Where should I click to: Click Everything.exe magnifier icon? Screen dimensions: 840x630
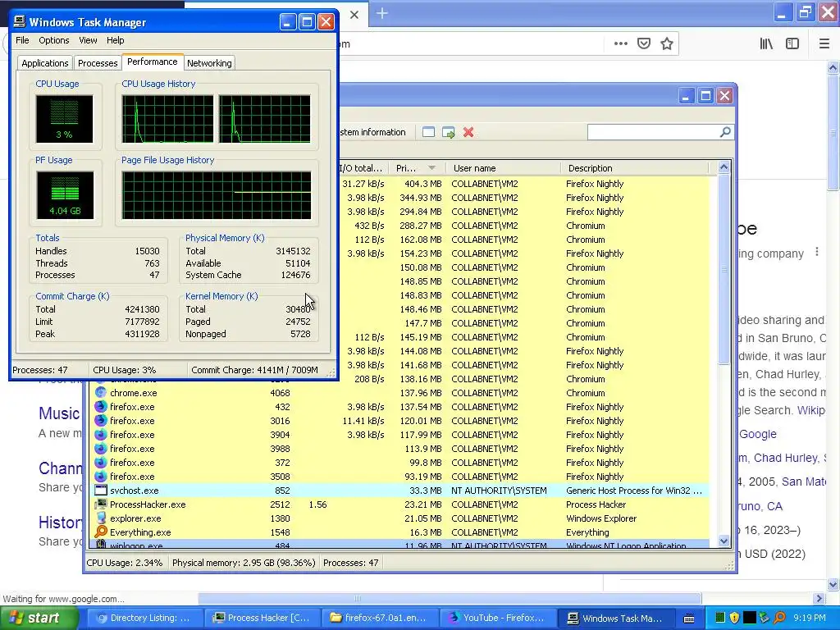(x=100, y=532)
